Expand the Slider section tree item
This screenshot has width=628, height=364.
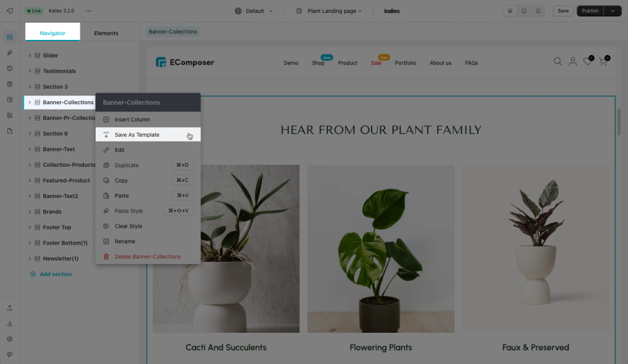tap(29, 56)
